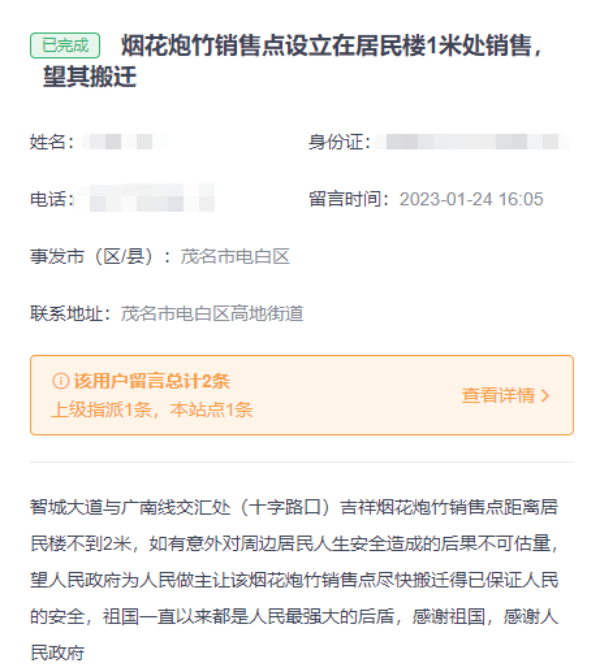Click the second title line 望其搬迁
This screenshot has width=600, height=672.
click(x=90, y=77)
